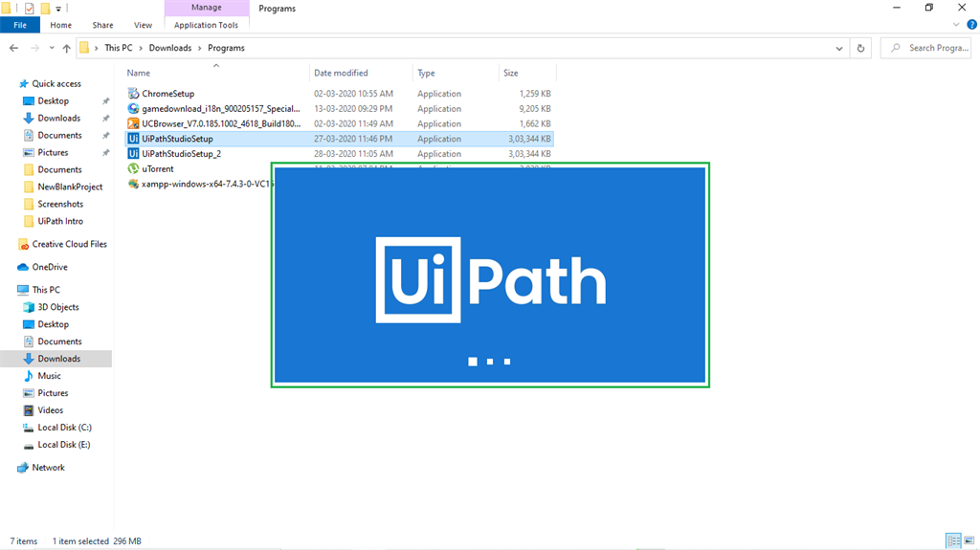Switch to Share ribbon tab
The width and height of the screenshot is (980, 550).
pyautogui.click(x=102, y=25)
